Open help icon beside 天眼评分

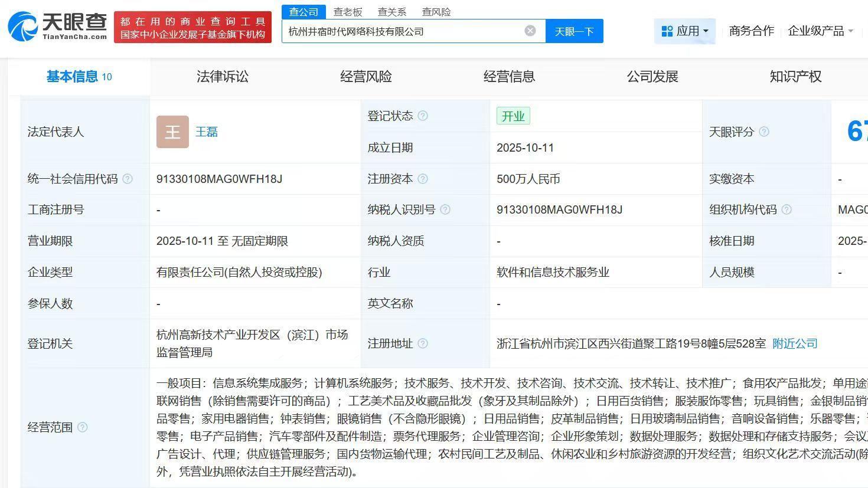[x=764, y=132]
